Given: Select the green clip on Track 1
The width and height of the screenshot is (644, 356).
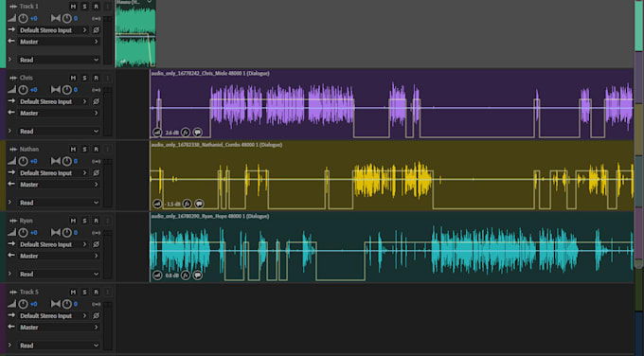Looking at the screenshot, I should [x=135, y=34].
